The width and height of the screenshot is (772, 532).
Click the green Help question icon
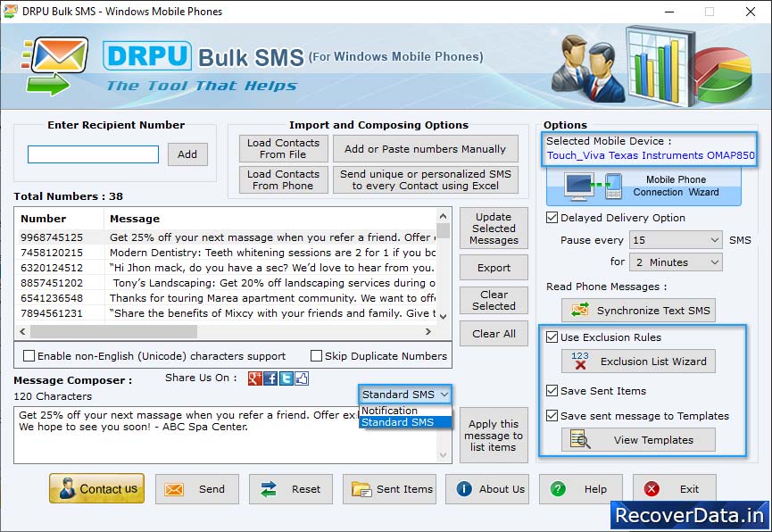[558, 488]
